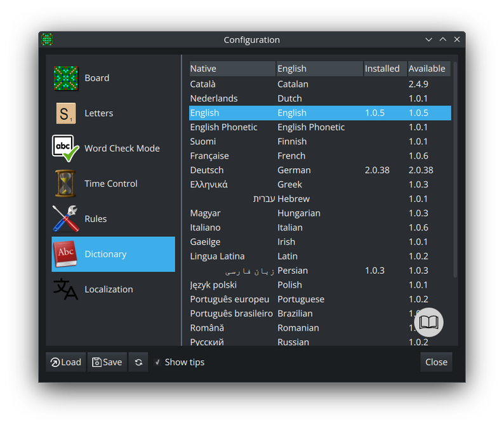Click the dictionary list vertical scrollbar
Screen dimensions: 504x428
[455, 170]
